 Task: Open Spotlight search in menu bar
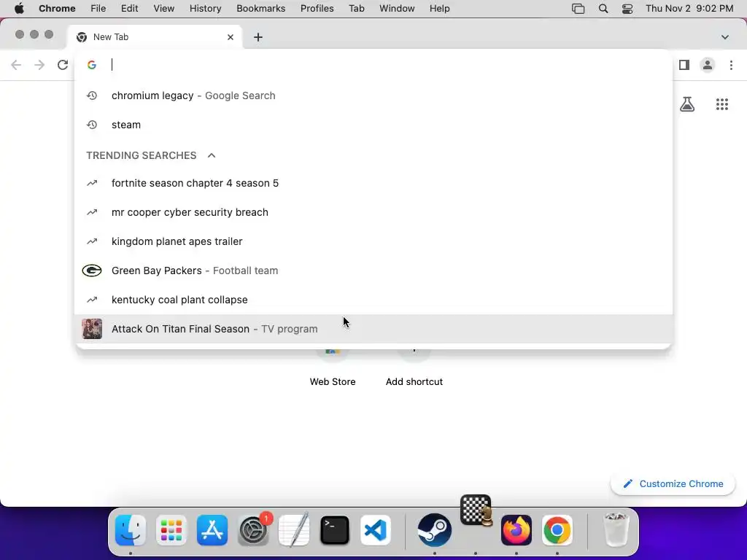tap(603, 9)
